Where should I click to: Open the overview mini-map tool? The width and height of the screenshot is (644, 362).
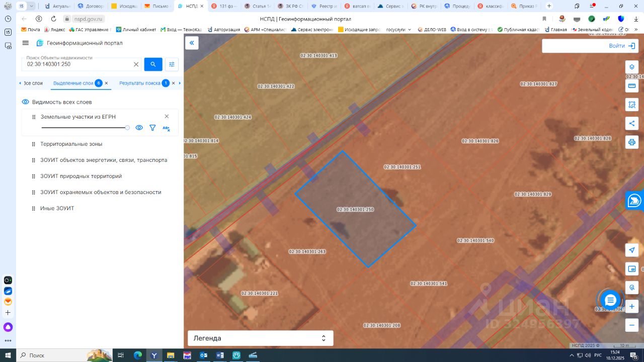click(x=632, y=269)
